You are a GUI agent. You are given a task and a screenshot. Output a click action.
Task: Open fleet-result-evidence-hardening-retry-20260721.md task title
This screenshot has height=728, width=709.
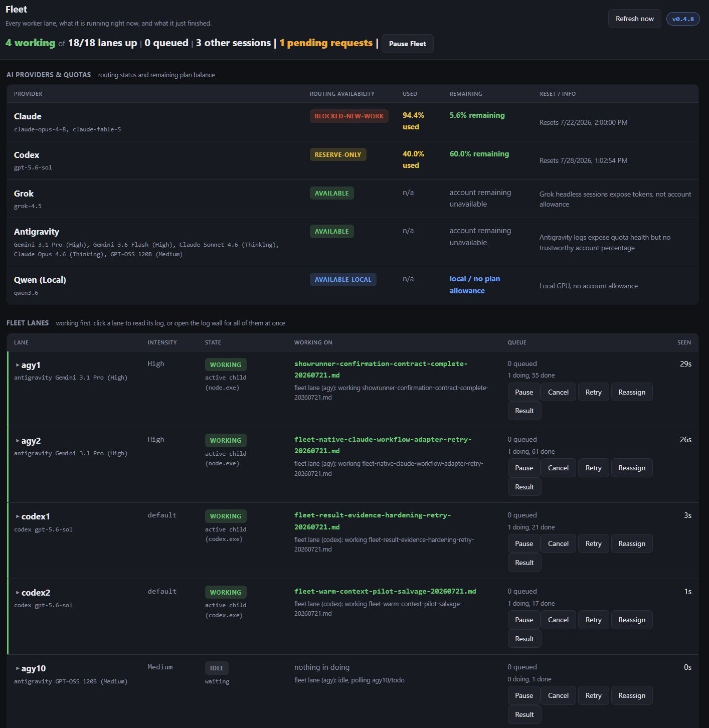(x=373, y=521)
